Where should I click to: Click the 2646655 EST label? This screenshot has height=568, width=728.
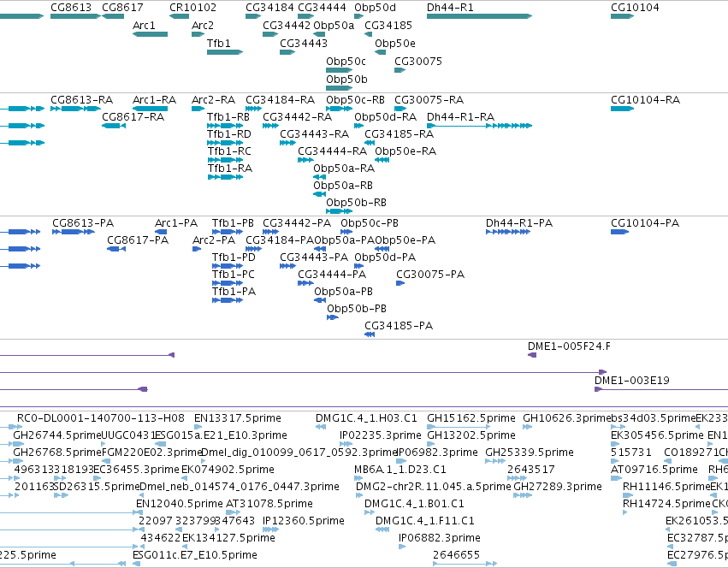tap(457, 556)
